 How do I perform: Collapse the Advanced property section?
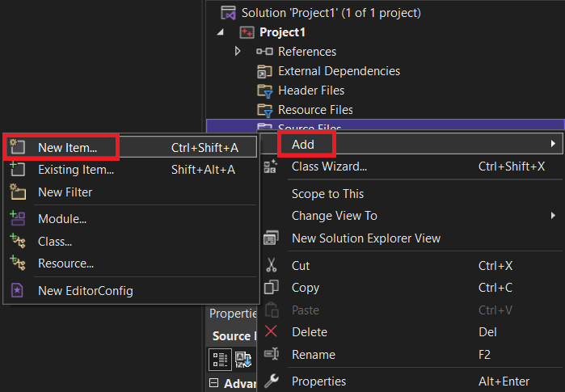click(x=214, y=383)
